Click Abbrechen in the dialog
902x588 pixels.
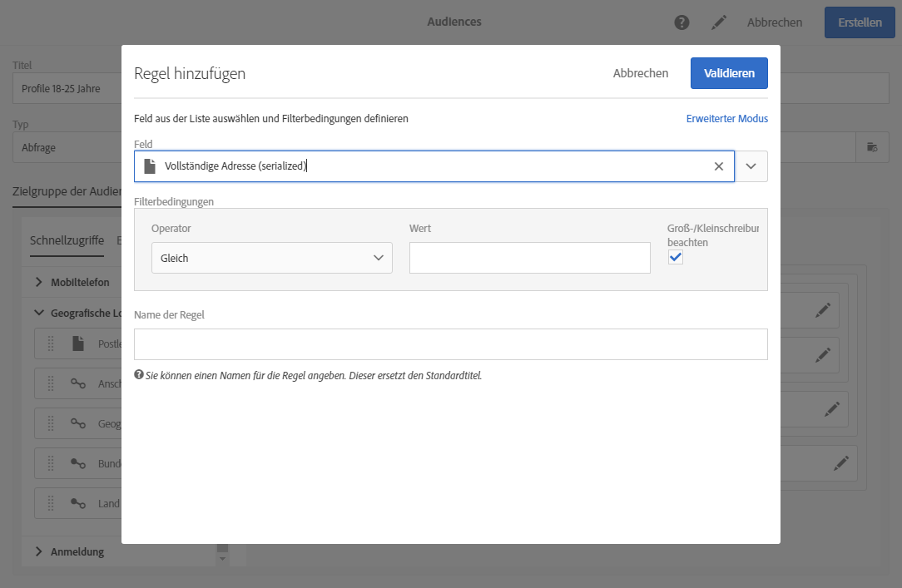coord(641,73)
